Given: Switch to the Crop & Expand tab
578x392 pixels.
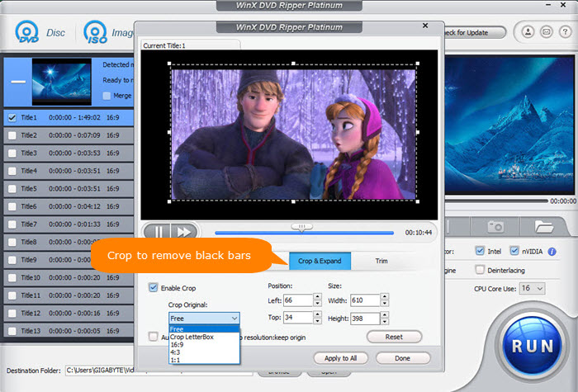Looking at the screenshot, I should click(320, 261).
